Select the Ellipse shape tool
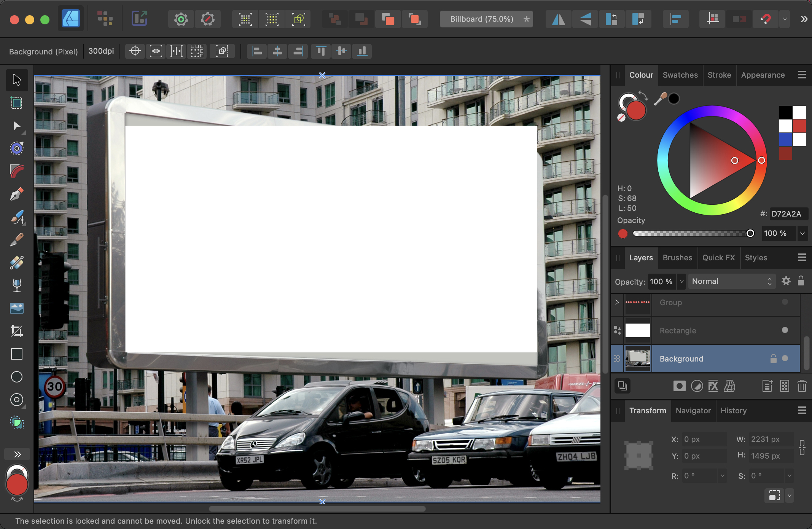 pyautogui.click(x=17, y=377)
